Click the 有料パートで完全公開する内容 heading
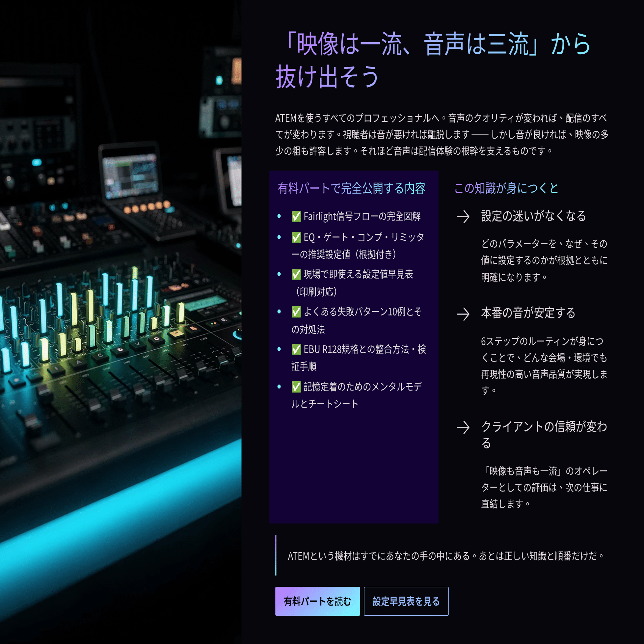 (351, 188)
